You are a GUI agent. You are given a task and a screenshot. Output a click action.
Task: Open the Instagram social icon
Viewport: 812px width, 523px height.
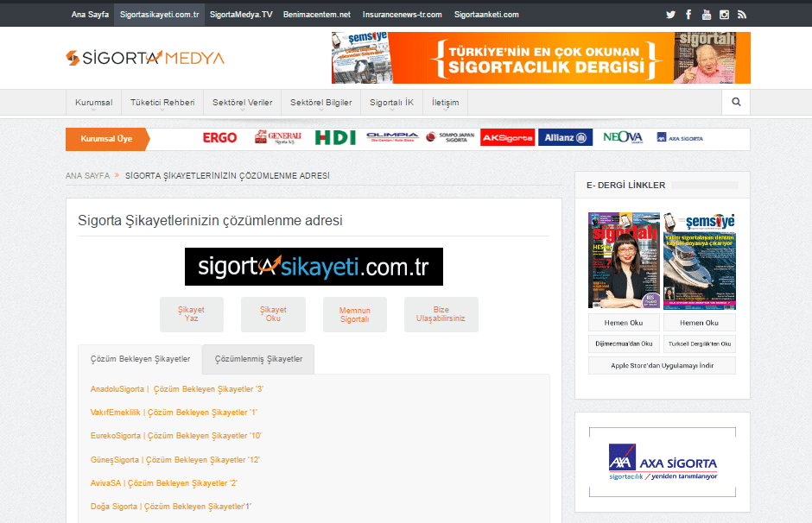724,15
